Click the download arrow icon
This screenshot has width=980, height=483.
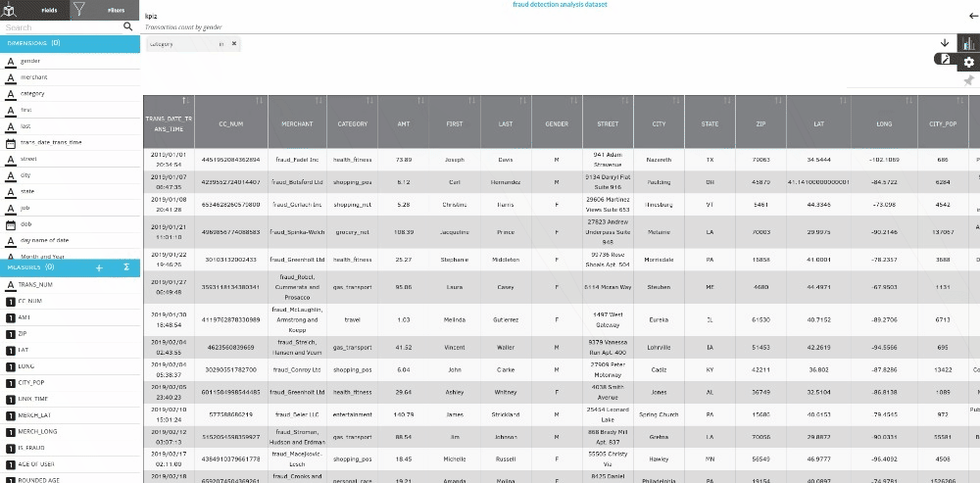tap(945, 42)
